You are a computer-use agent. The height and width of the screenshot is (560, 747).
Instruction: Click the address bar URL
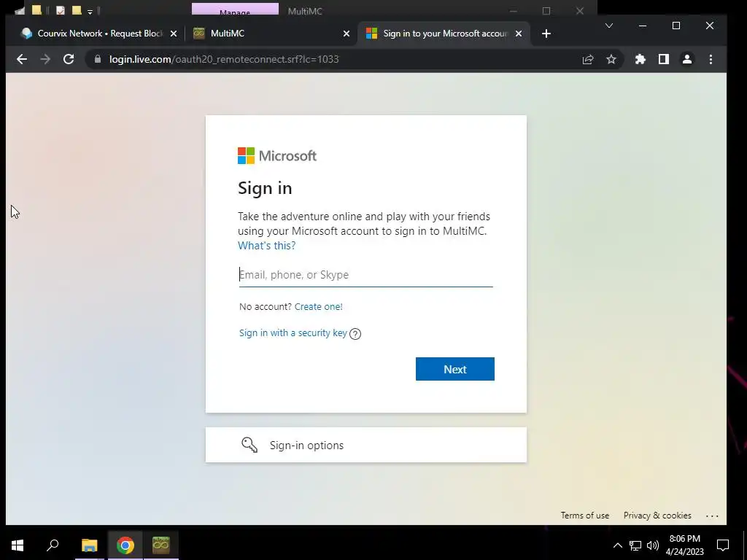(224, 59)
